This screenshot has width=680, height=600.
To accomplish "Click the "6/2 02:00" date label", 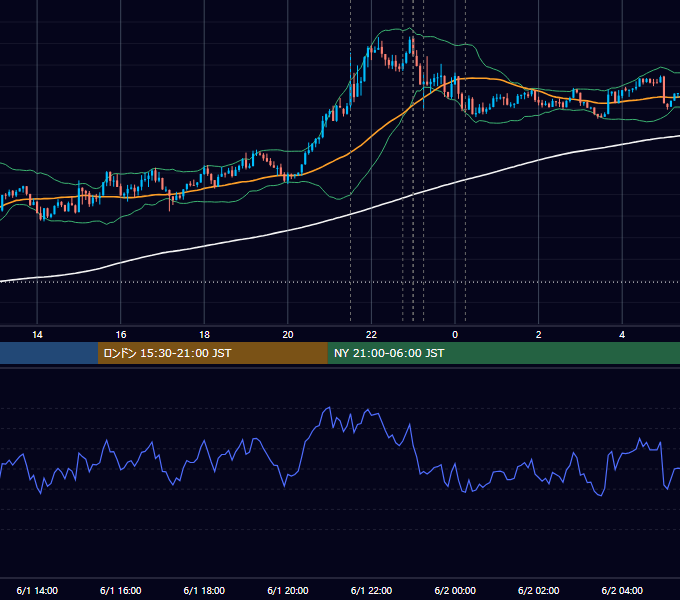I will click(x=539, y=590).
